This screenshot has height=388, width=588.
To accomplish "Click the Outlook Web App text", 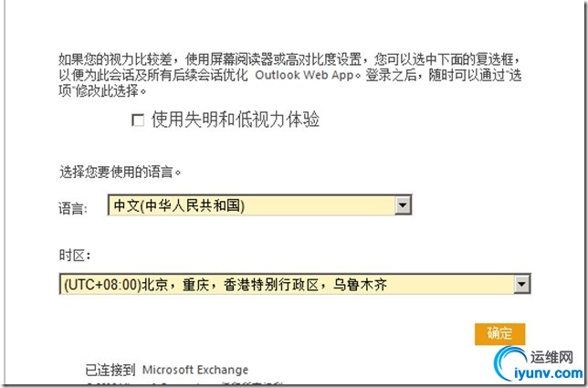I will 304,75.
